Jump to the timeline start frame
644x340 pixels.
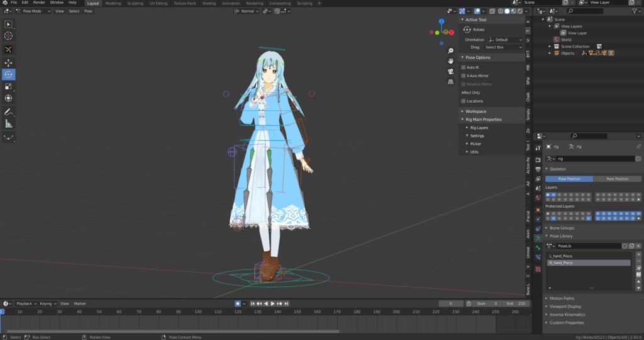point(253,303)
